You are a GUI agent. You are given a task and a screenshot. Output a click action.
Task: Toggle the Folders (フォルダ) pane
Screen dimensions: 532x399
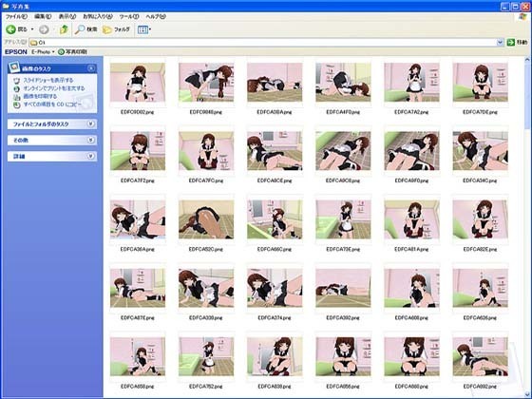click(116, 29)
